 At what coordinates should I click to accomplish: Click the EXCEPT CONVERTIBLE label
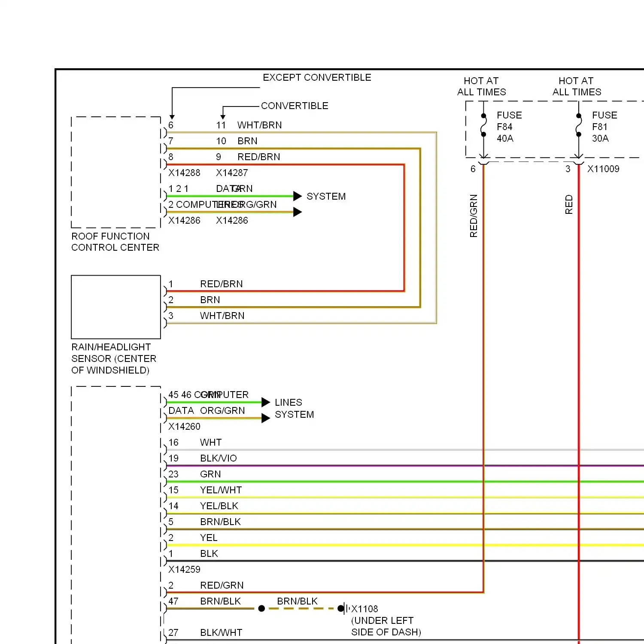click(317, 78)
